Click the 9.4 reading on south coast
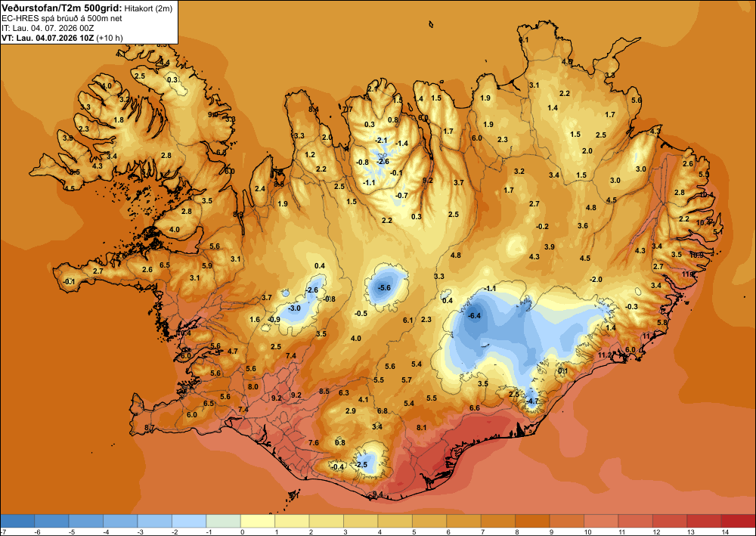Screen dimensions: 756x536 [378, 494]
